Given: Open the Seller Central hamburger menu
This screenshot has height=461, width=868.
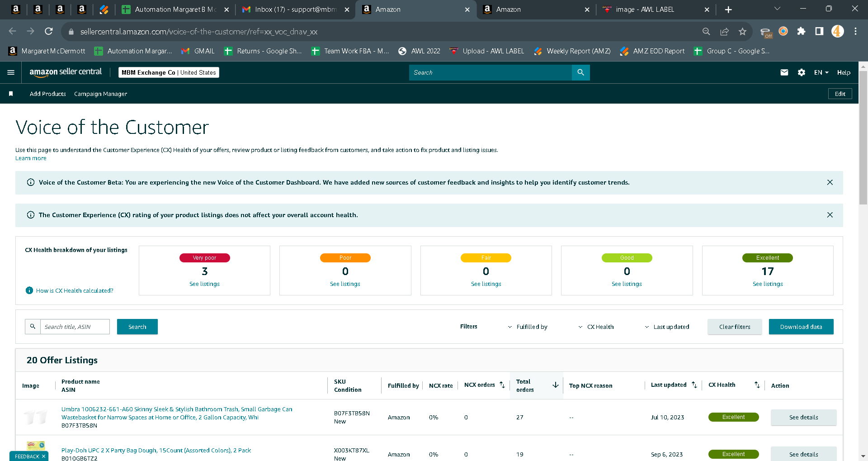Looking at the screenshot, I should point(11,72).
